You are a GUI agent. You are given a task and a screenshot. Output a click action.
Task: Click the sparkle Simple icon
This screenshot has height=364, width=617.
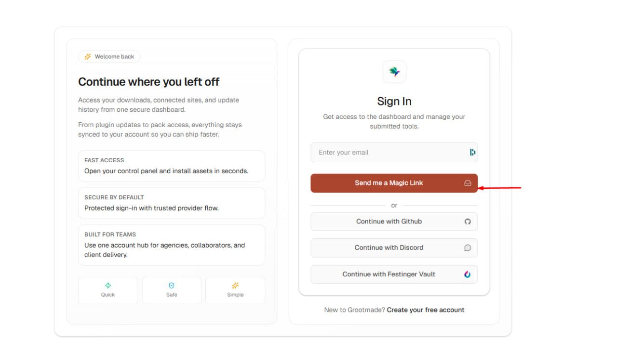point(235,286)
